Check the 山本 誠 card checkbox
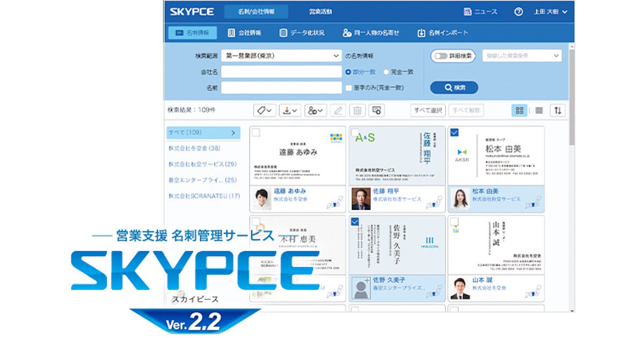644x338 pixels. (454, 221)
